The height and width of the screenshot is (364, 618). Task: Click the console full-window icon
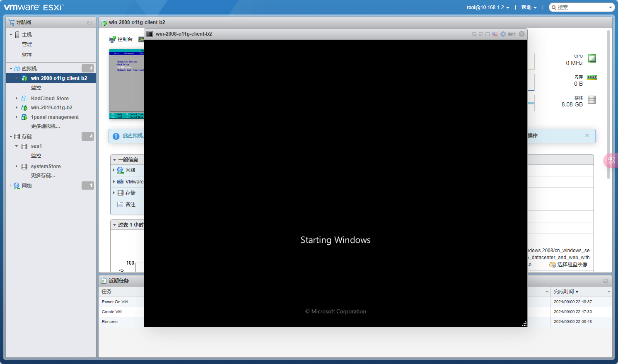[488, 34]
